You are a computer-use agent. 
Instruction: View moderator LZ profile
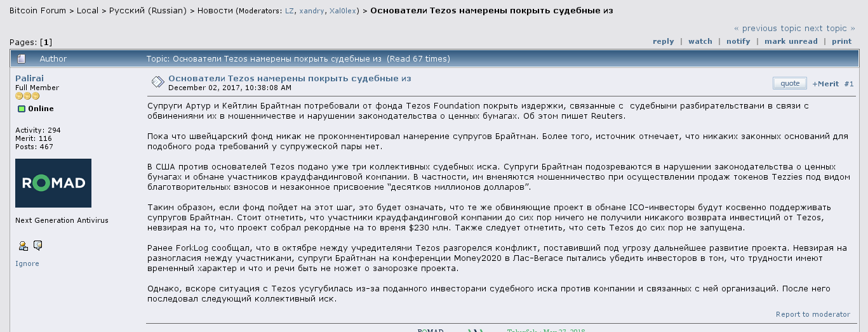tap(290, 11)
